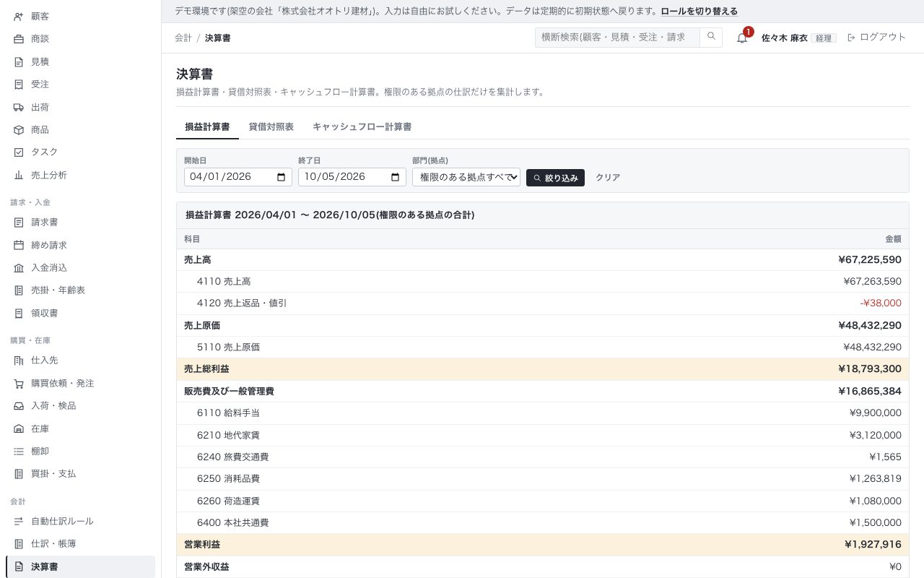Open the 自動仕訳ルール arrows icon
The height and width of the screenshot is (578, 924).
[x=19, y=522]
